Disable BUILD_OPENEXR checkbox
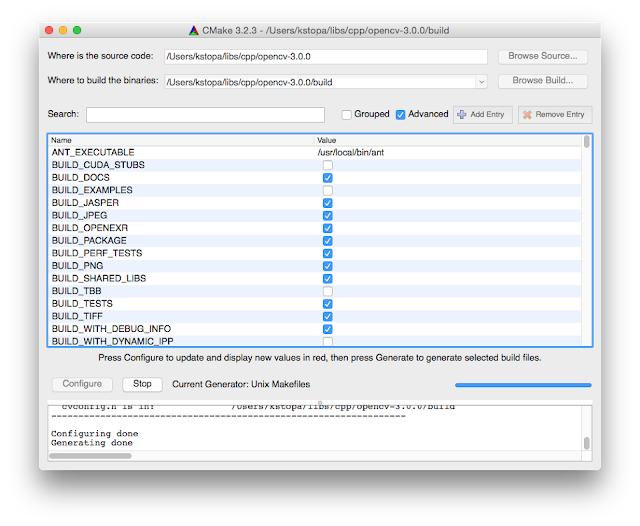Viewport: 640px width, 526px height. click(x=328, y=228)
